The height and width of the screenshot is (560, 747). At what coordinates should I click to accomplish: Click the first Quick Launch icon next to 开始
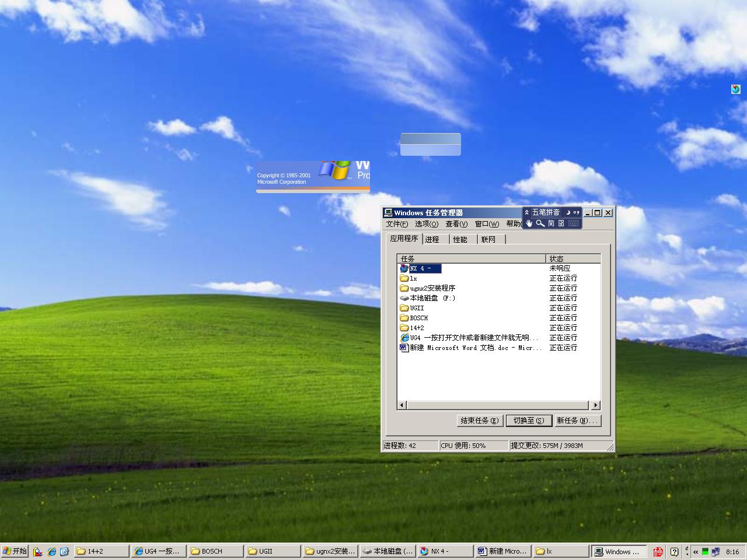coord(38,551)
